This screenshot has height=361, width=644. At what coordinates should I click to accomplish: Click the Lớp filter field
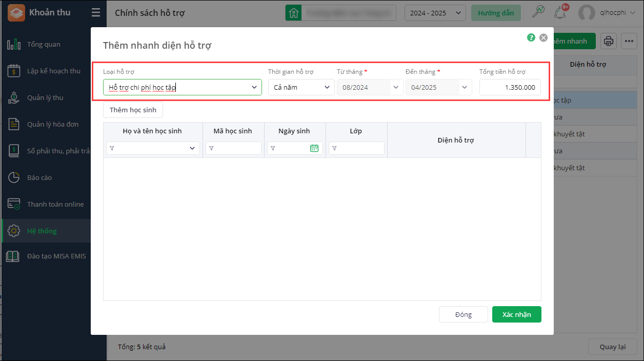point(357,148)
